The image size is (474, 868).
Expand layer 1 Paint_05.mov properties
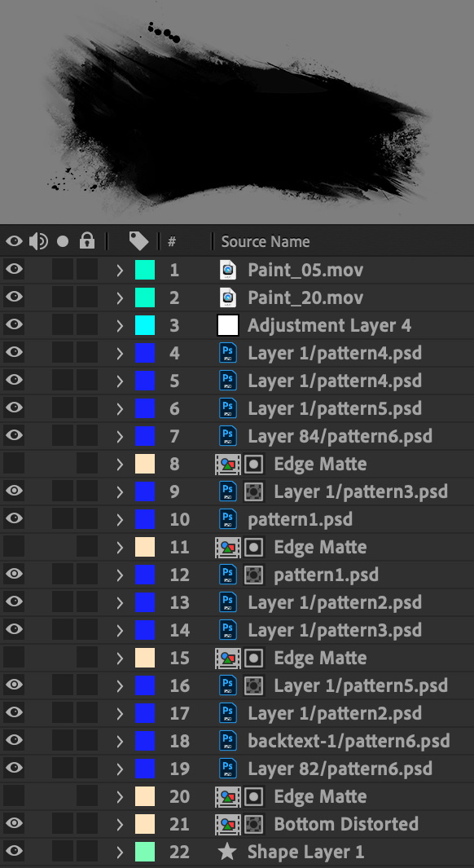[120, 270]
